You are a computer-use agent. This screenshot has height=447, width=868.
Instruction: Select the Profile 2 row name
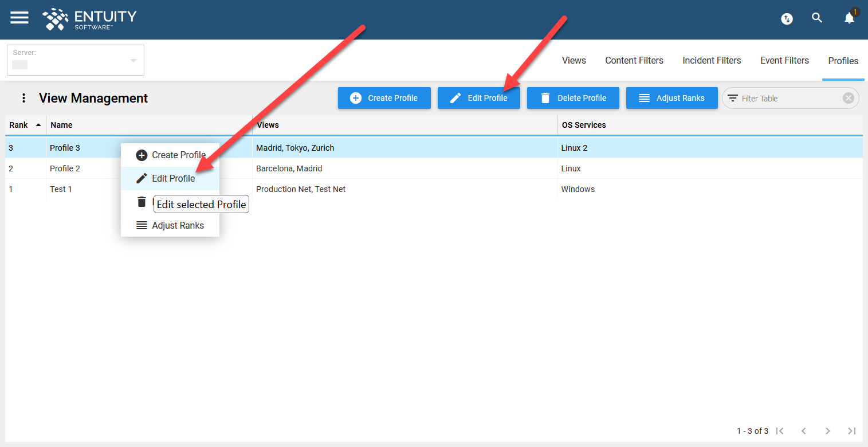[x=65, y=168]
